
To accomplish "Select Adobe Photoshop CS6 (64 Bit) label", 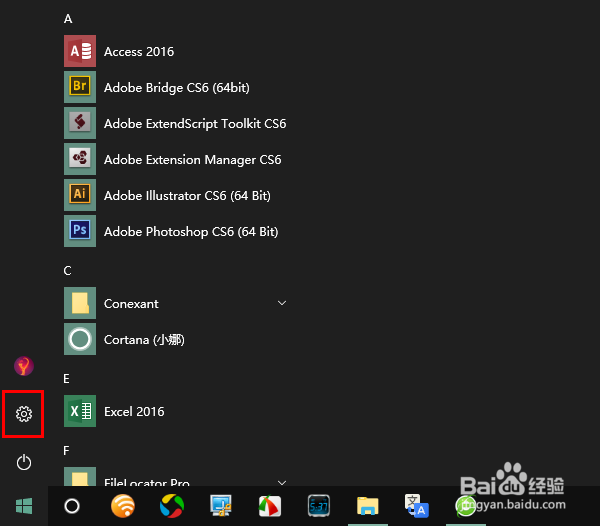I will tap(191, 232).
